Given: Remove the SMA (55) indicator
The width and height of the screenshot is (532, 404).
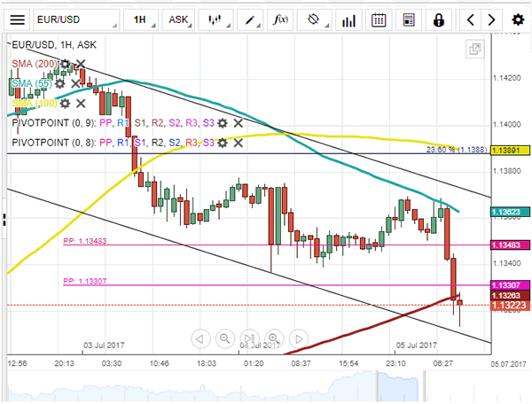Looking at the screenshot, I should [75, 83].
